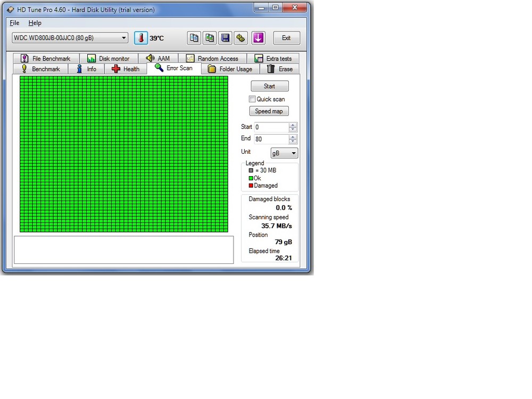Click the 26:21 elapsed time value

pyautogui.click(x=284, y=258)
